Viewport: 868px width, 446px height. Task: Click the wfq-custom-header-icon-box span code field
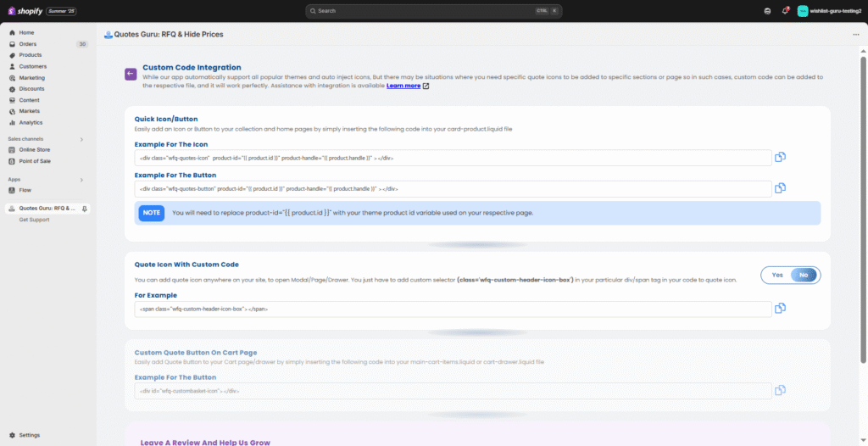click(x=453, y=309)
